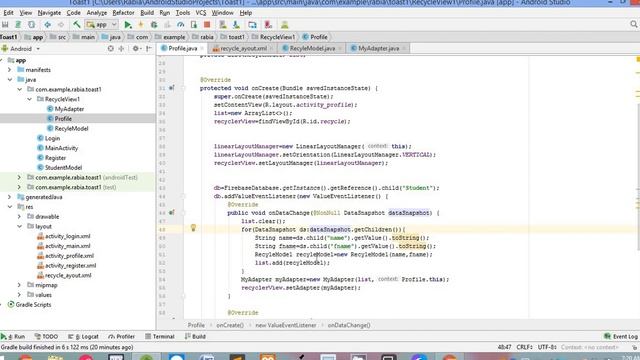Switch to MyAdapter.java editor tab
Viewport: 640px width, 360px height.
pos(378,49)
